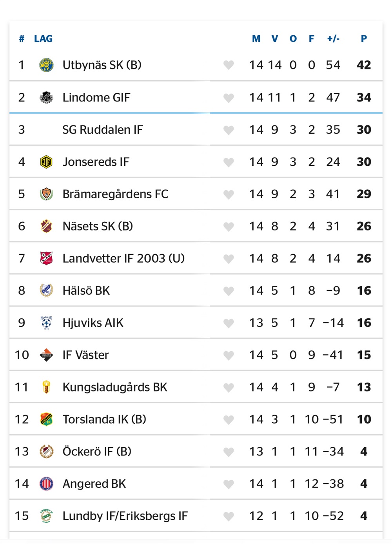The width and height of the screenshot is (392, 544).
Task: Toggle favorite heart for Öckerö IF (B)
Action: 229,452
